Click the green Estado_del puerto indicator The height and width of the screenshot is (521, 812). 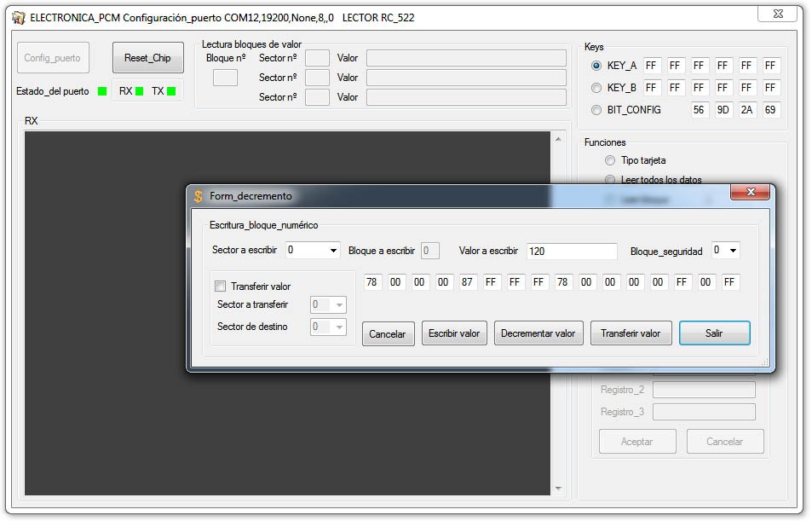pyautogui.click(x=102, y=91)
